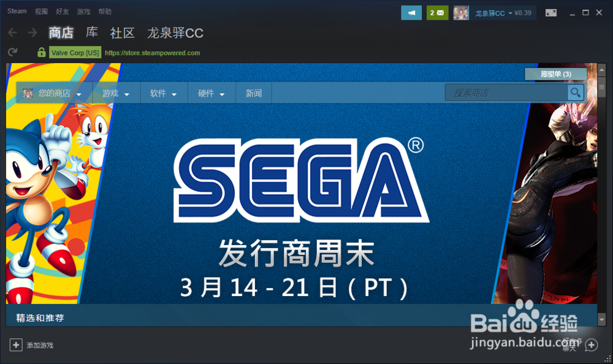Expand the 龙泉驿CC account dropdown
613x364 pixels.
[x=493, y=13]
